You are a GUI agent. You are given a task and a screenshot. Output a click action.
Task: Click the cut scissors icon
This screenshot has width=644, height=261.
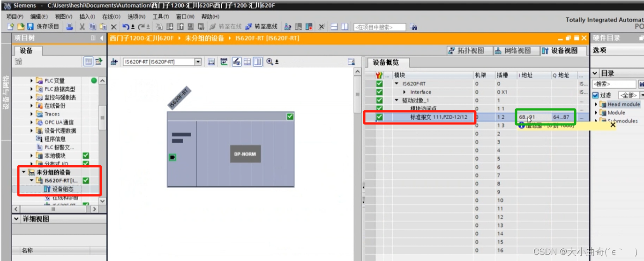tap(82, 27)
